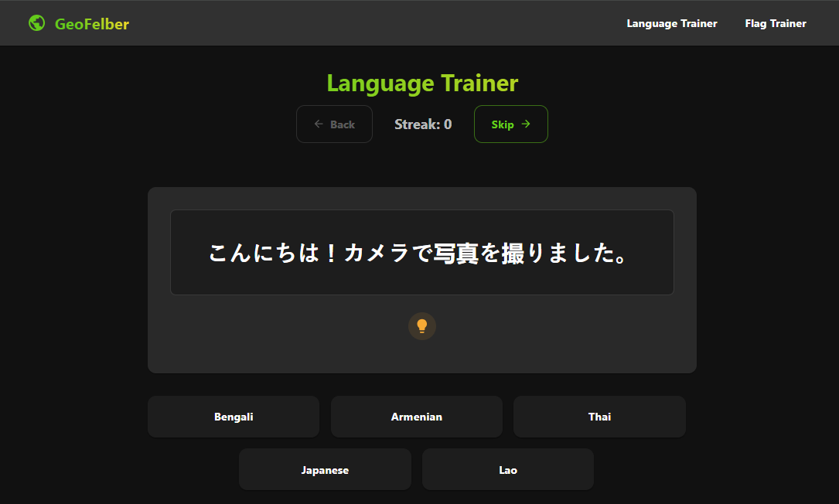Click the exclamation mark in the sentence
This screenshot has height=504, width=839.
pos(330,253)
